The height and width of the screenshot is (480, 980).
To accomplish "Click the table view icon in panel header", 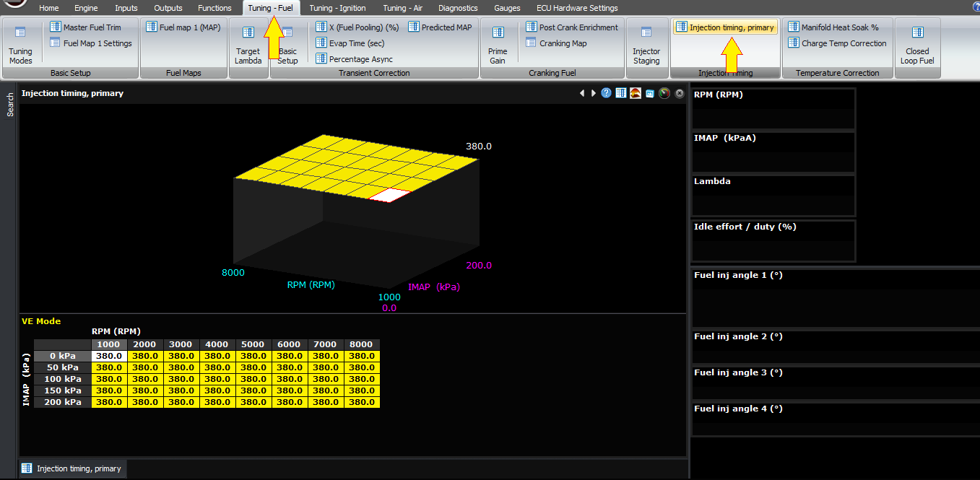I will tap(621, 93).
